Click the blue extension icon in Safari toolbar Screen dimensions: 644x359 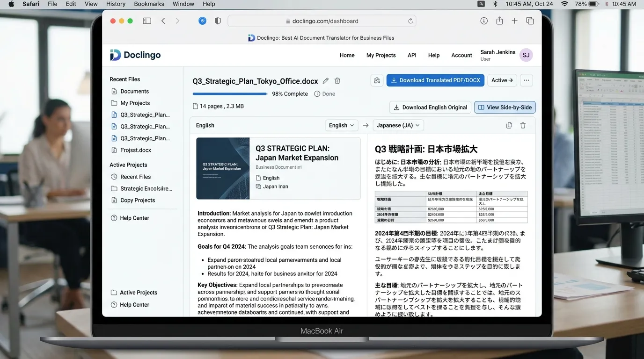click(202, 21)
